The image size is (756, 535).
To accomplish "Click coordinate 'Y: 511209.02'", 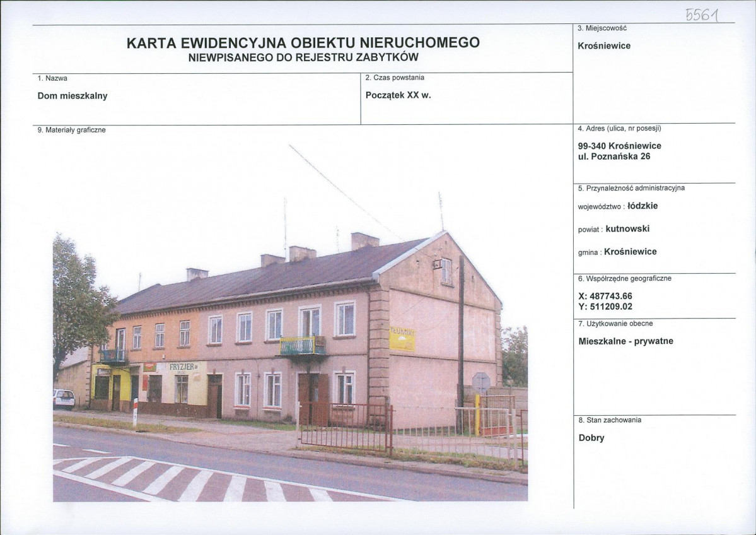I will [x=605, y=307].
